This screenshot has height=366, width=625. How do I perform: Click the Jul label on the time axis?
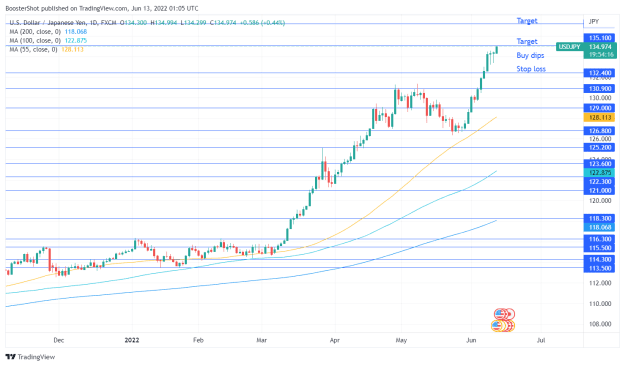(x=541, y=340)
